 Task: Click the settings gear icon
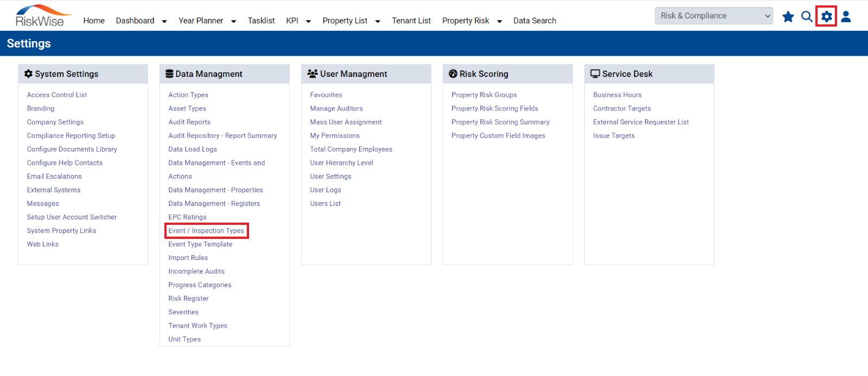(x=826, y=16)
